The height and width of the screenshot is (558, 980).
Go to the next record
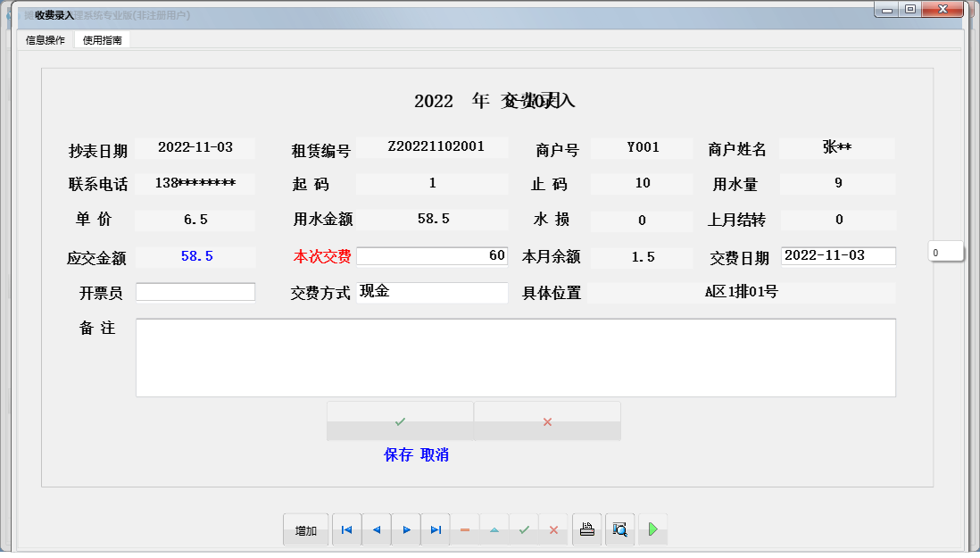point(406,529)
